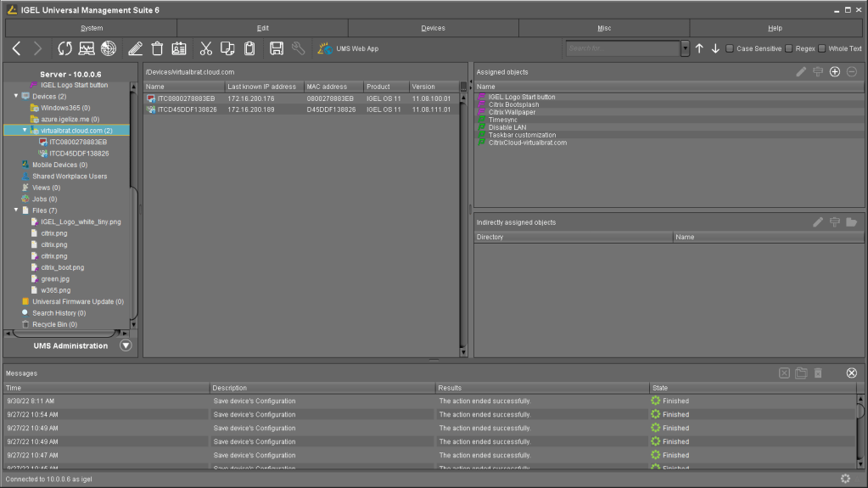The height and width of the screenshot is (488, 868).
Task: Click the Refresh toolbar icon
Action: [x=64, y=48]
